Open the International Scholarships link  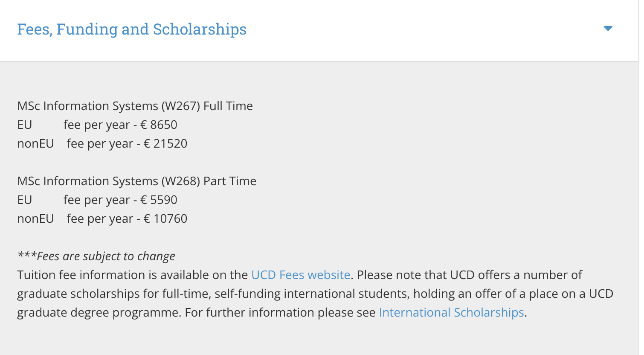[451, 312]
